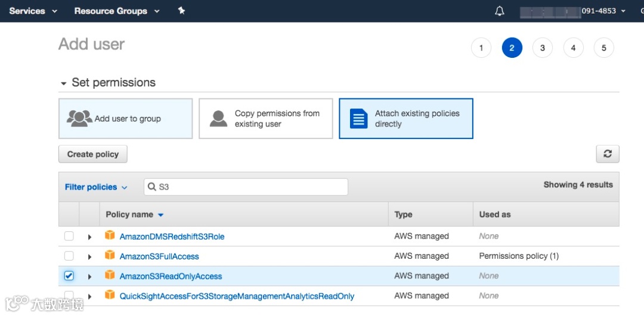Click the refresh policies icon button
Screen dimensions: 644x316
[x=607, y=154]
